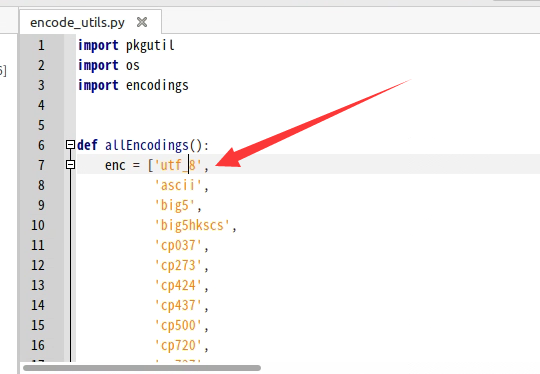The width and height of the screenshot is (540, 374).
Task: Click line number 13 in gutter
Action: click(x=38, y=285)
